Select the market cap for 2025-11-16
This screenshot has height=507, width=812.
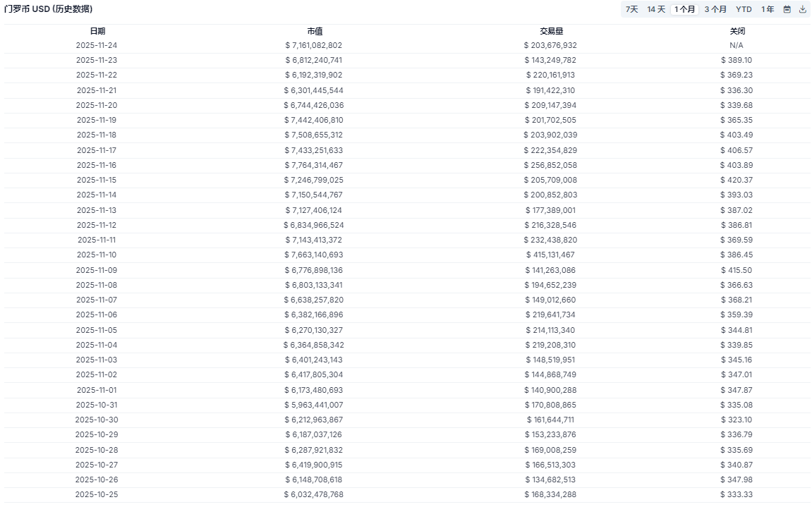tap(314, 165)
